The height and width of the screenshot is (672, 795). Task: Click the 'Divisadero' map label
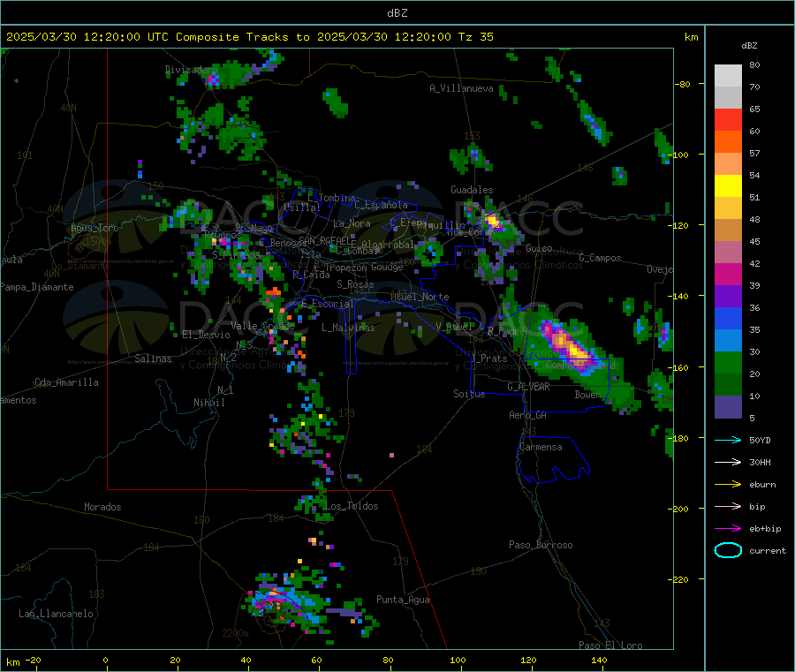[191, 70]
